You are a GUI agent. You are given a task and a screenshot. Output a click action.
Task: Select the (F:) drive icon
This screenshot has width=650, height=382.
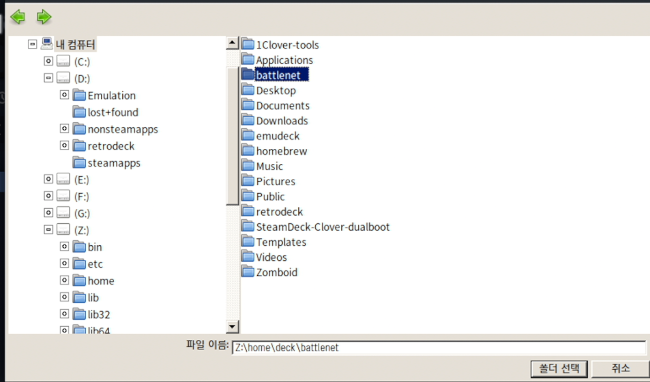tap(63, 196)
